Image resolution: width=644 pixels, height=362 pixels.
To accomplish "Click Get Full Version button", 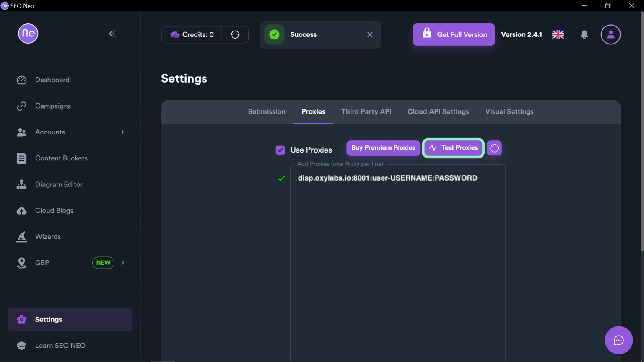I will pyautogui.click(x=454, y=35).
